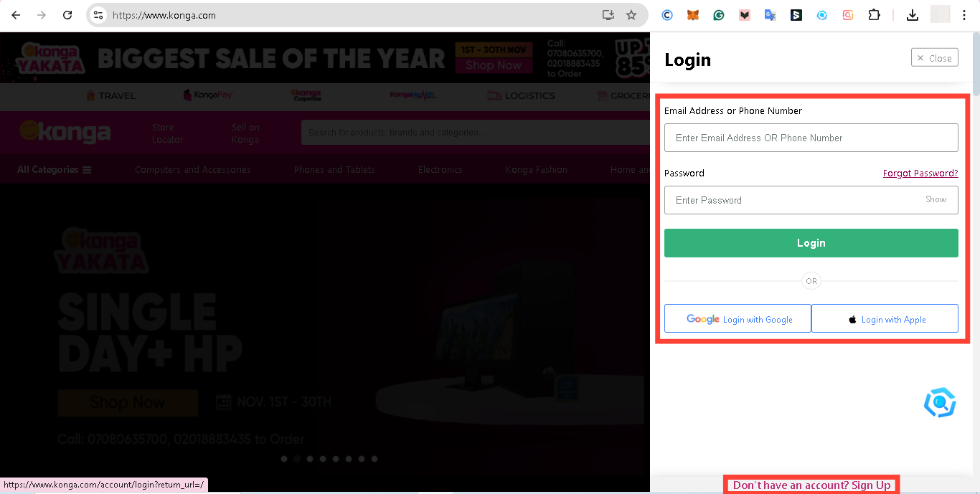Close the Login panel
Image resolution: width=980 pixels, height=494 pixels.
click(x=934, y=58)
